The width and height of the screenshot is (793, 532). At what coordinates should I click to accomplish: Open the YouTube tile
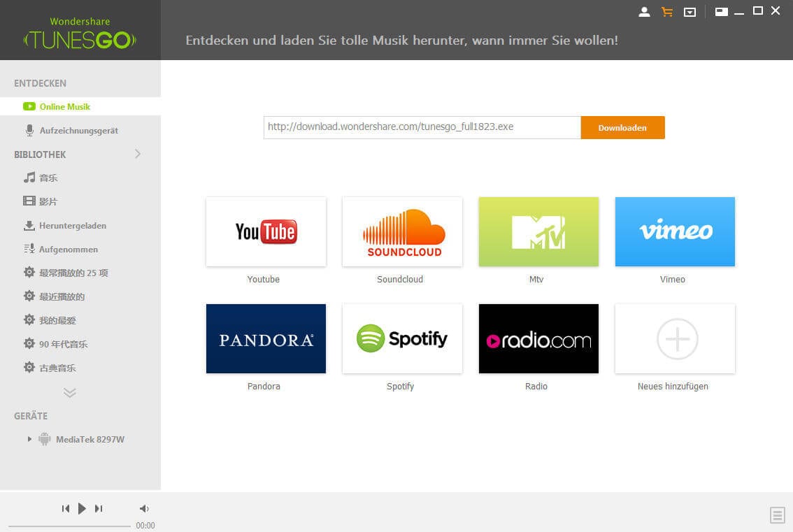tap(266, 231)
